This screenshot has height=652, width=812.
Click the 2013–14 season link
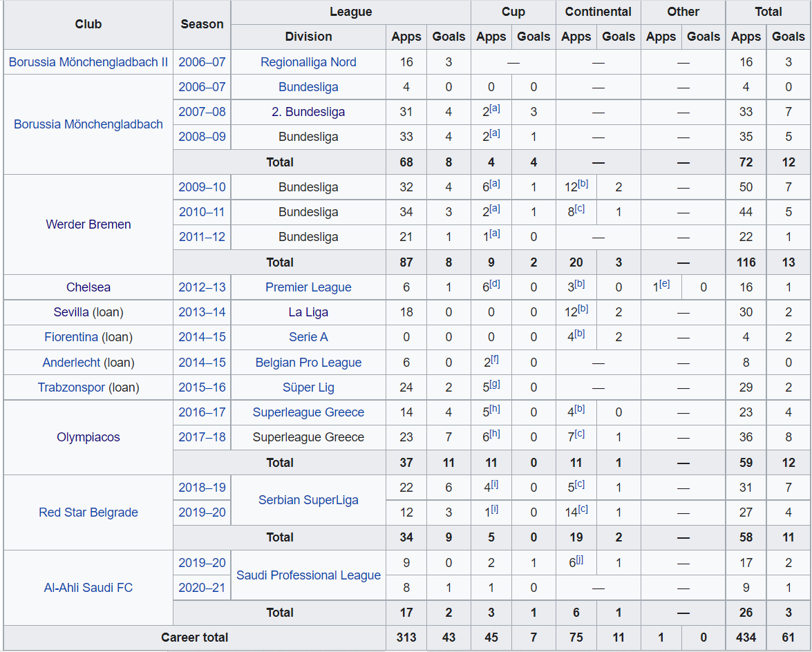click(202, 312)
